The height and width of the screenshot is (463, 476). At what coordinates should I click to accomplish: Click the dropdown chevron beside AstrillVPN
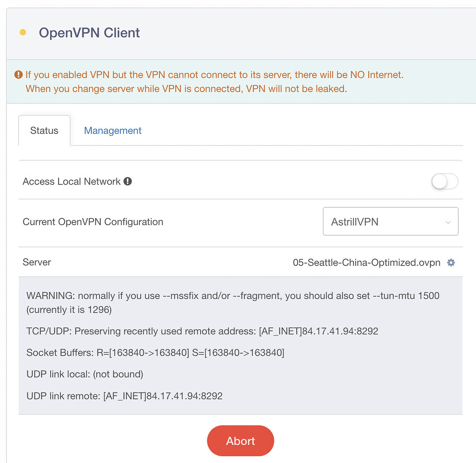tap(448, 222)
